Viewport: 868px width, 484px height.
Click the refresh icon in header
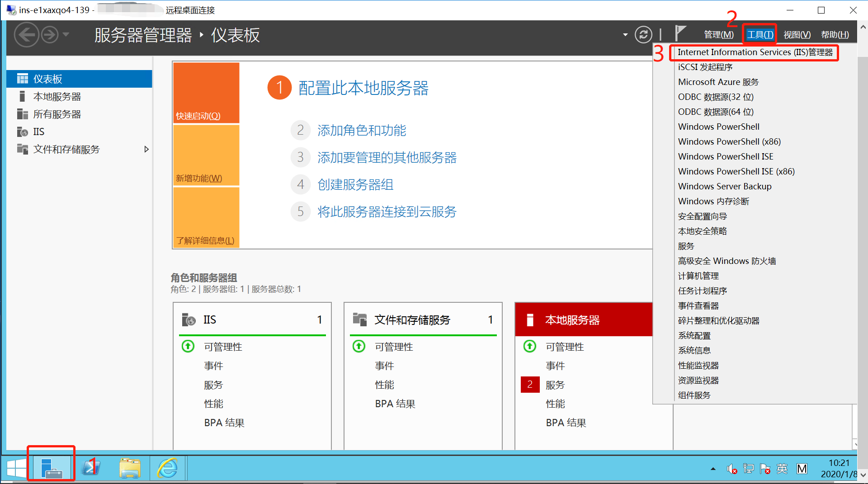click(x=643, y=35)
